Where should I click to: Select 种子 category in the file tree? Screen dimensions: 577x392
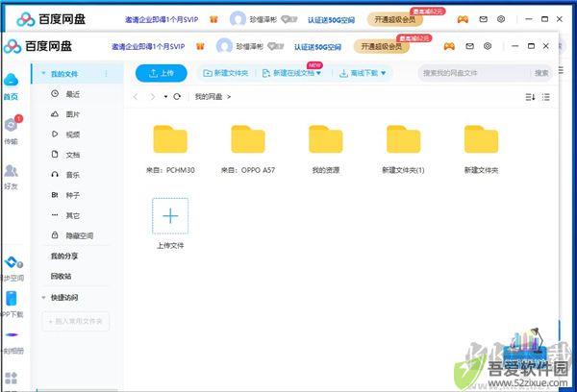point(72,195)
